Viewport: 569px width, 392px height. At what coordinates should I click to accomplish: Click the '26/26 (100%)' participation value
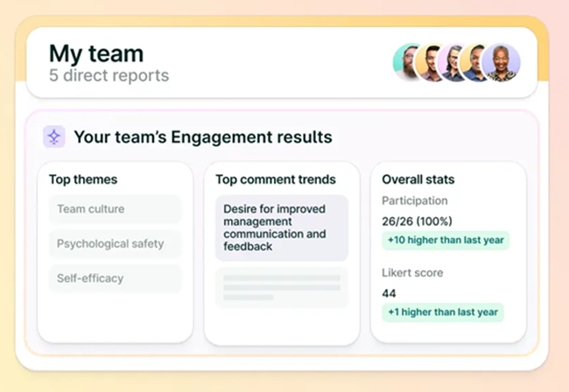[417, 221]
